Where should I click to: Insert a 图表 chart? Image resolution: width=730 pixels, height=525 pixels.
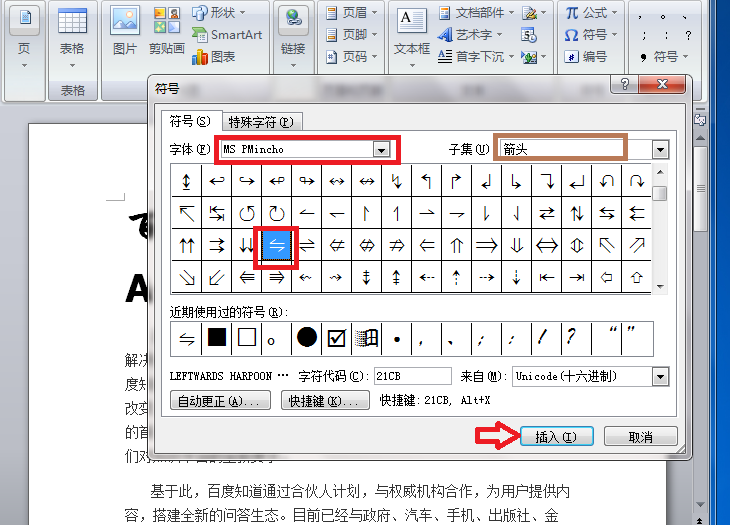pos(213,57)
